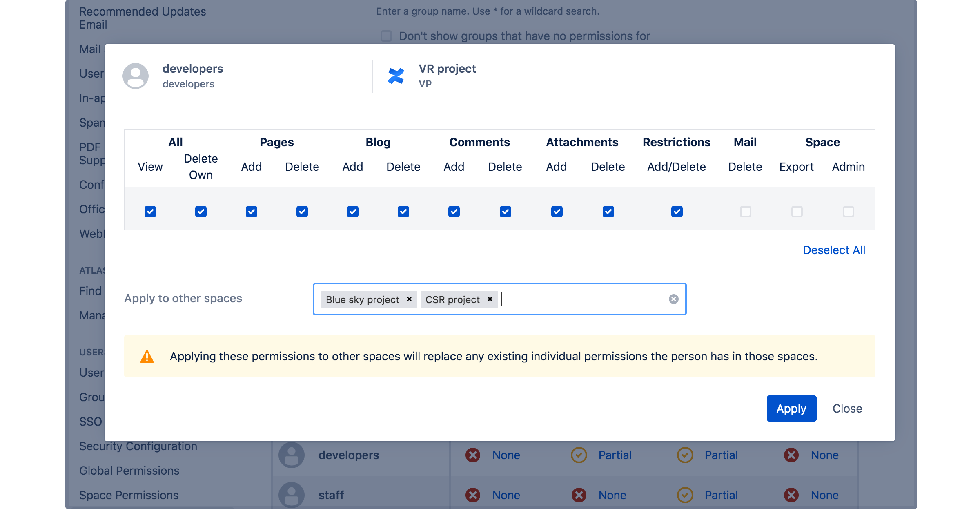980x509 pixels.
Task: Click last None link in developers row
Action: [825, 455]
